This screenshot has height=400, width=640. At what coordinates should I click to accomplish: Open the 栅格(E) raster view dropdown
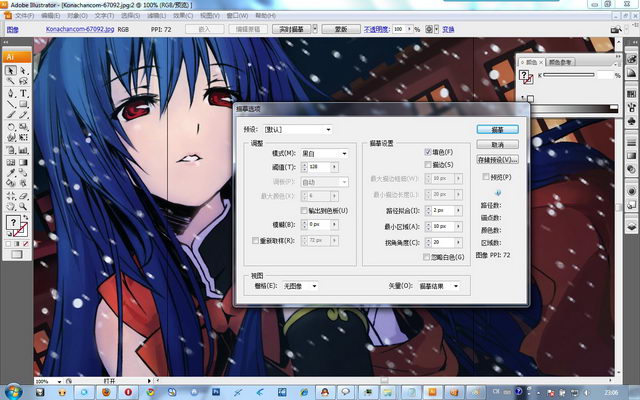[300, 286]
